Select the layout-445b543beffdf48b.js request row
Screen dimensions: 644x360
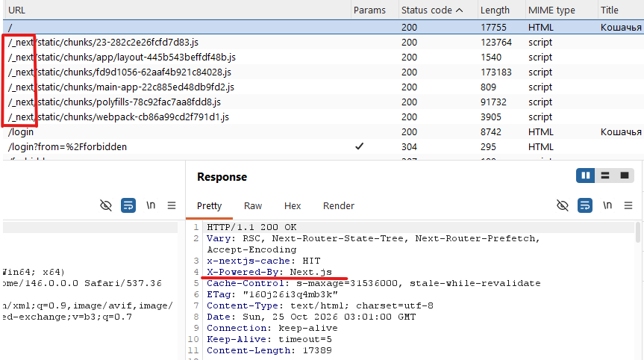click(323, 57)
